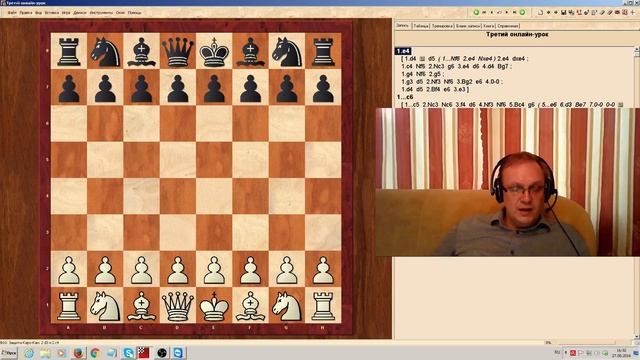The height and width of the screenshot is (360, 640).
Task: Open Firefox from the taskbar
Action: click(78, 353)
